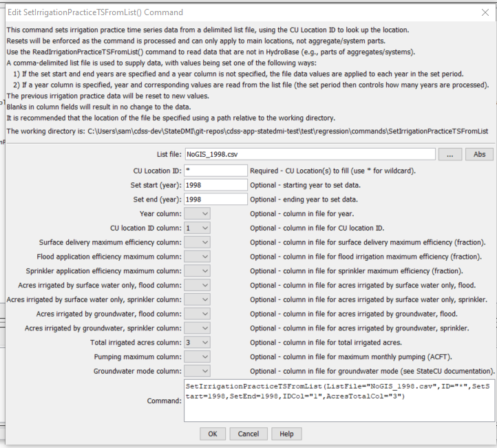This screenshot has width=497, height=448.
Task: Click the 'Set start (year):' label
Action: (156, 185)
